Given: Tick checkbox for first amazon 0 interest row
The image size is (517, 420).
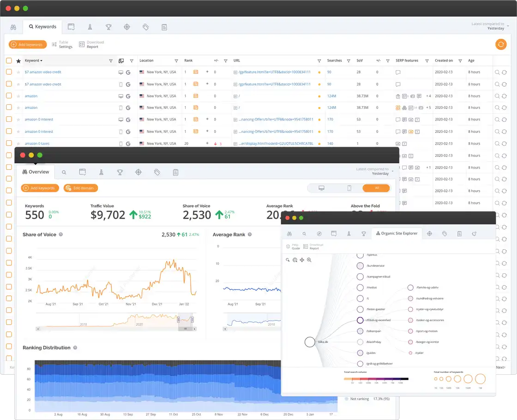Looking at the screenshot, I should coord(9,119).
